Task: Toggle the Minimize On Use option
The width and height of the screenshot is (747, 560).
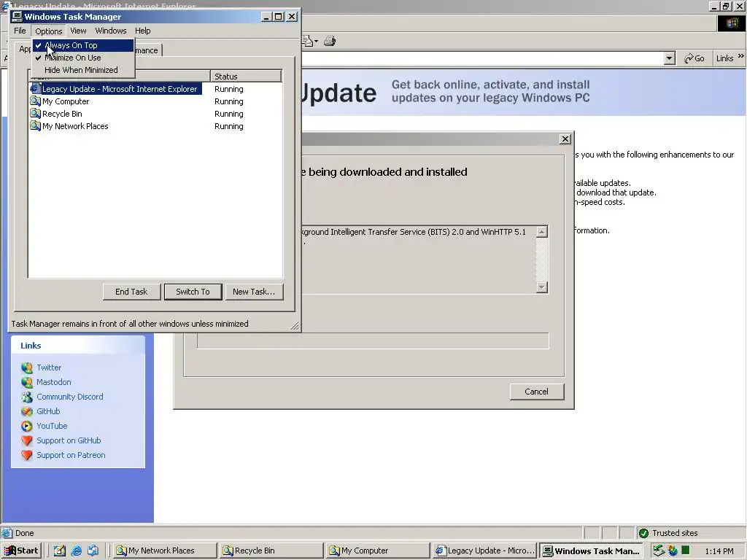Action: click(x=83, y=58)
